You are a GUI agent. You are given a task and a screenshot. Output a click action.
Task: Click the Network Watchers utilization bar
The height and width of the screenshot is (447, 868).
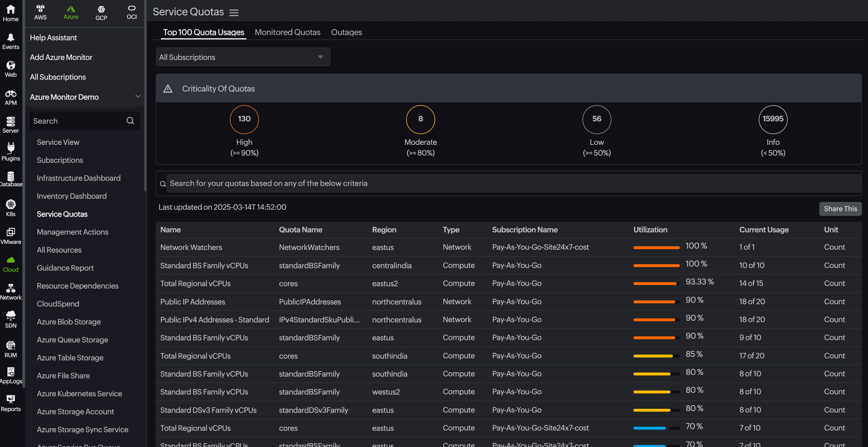tap(656, 247)
